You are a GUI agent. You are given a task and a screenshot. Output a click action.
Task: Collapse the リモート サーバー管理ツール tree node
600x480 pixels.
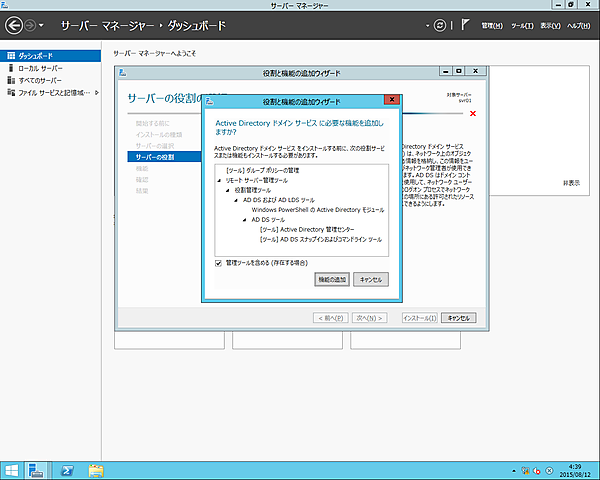pyautogui.click(x=219, y=181)
